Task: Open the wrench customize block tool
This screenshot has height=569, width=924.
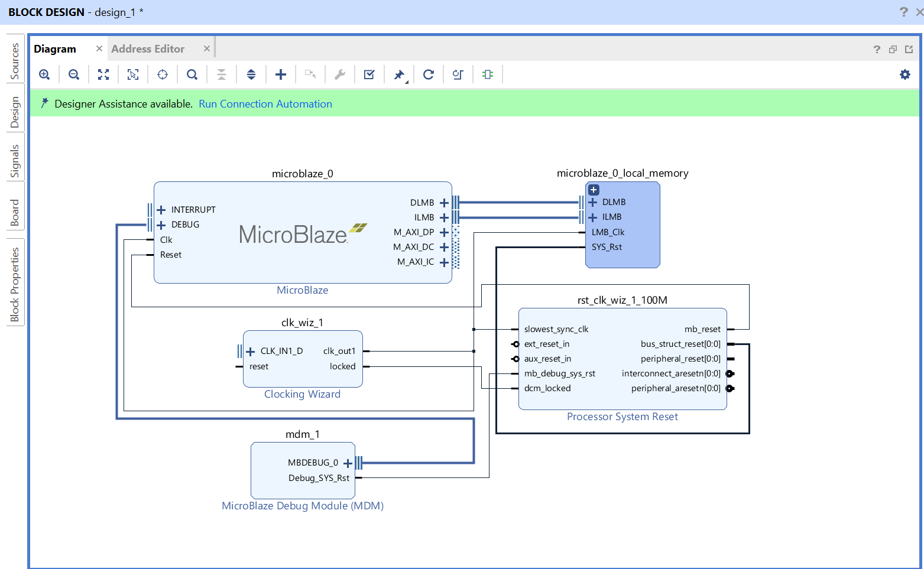Action: 340,74
